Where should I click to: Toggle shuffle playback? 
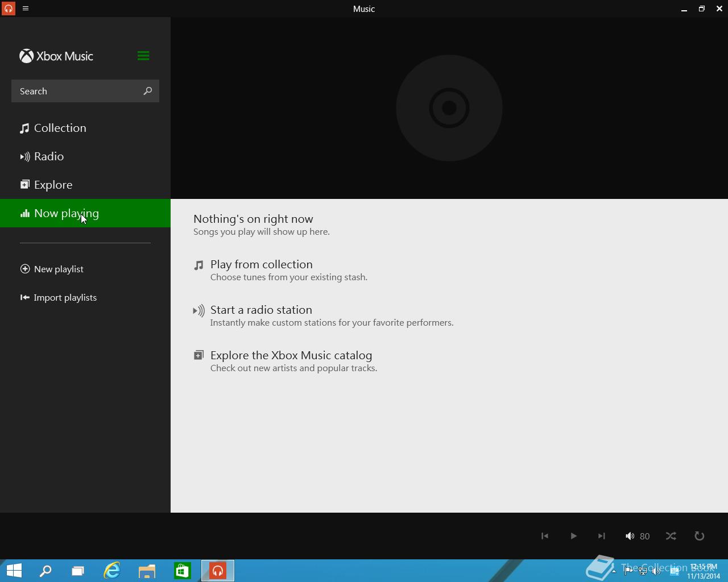671,536
